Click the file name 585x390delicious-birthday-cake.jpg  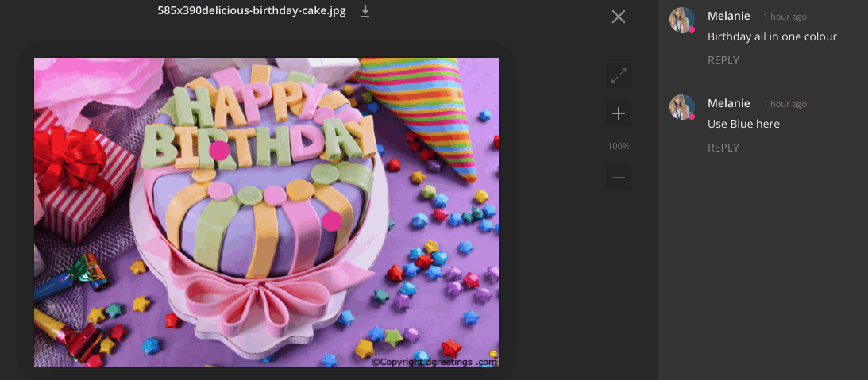point(251,11)
